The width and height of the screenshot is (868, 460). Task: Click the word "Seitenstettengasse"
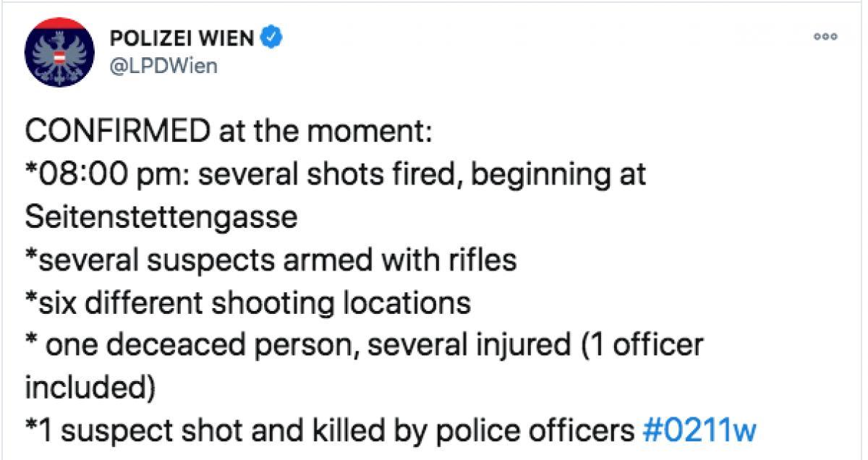(x=161, y=218)
